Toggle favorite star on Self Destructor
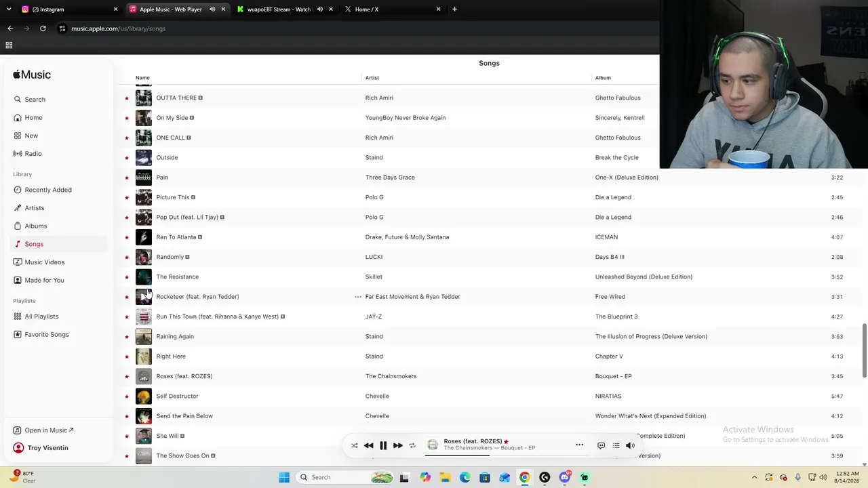Screen dimensions: 868x488 126,396
